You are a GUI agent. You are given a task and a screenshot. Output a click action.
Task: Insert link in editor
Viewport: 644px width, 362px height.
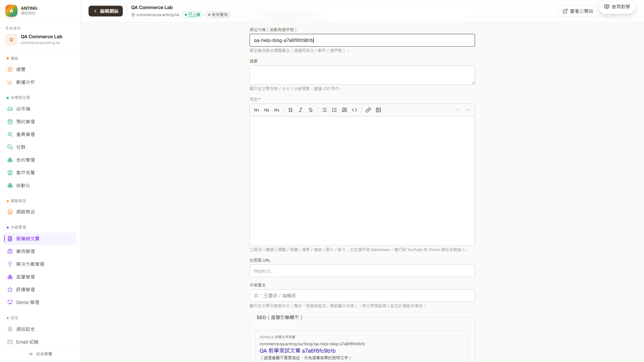click(368, 110)
